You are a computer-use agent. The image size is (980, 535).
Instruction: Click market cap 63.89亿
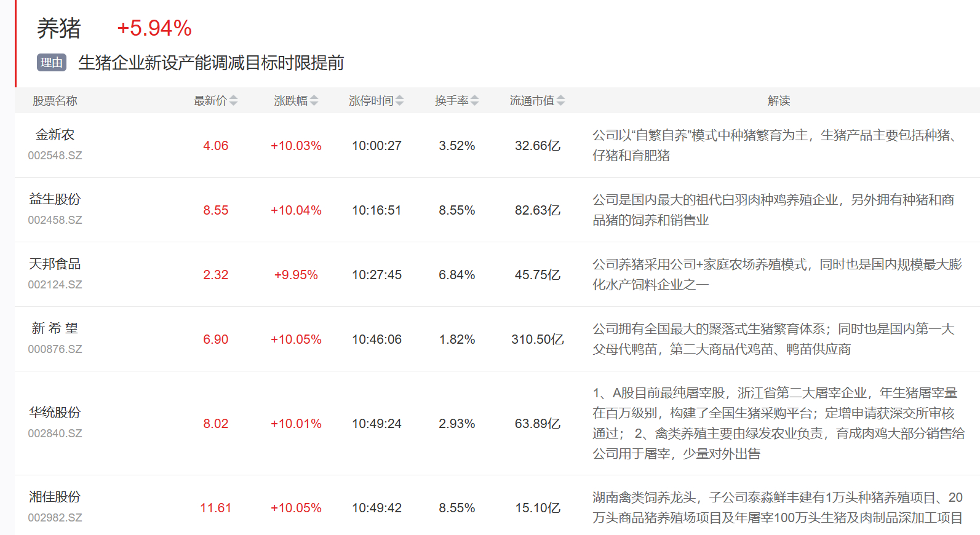pos(538,424)
